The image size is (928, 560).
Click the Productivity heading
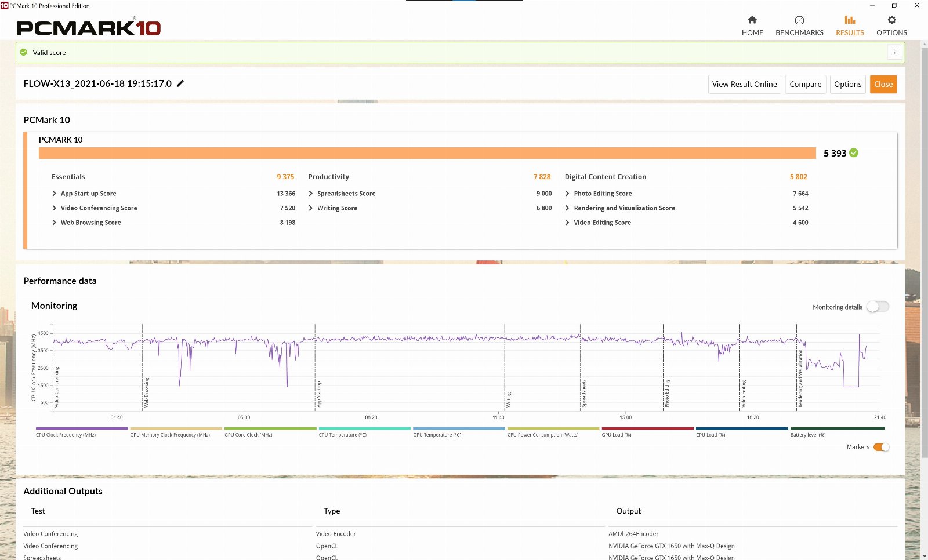coord(328,177)
